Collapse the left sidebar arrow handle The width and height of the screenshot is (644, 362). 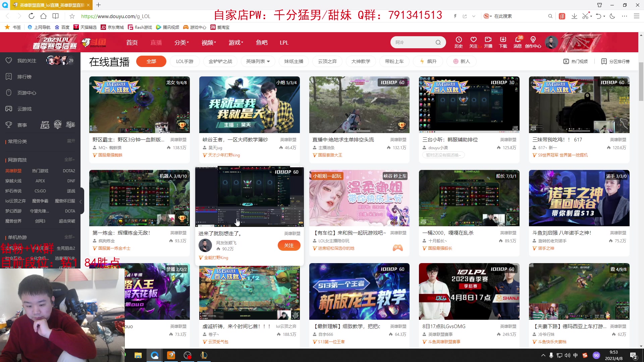click(x=81, y=201)
